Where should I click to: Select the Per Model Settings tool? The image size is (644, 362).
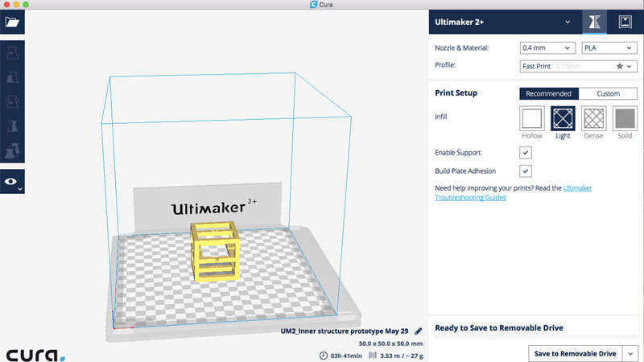point(12,150)
